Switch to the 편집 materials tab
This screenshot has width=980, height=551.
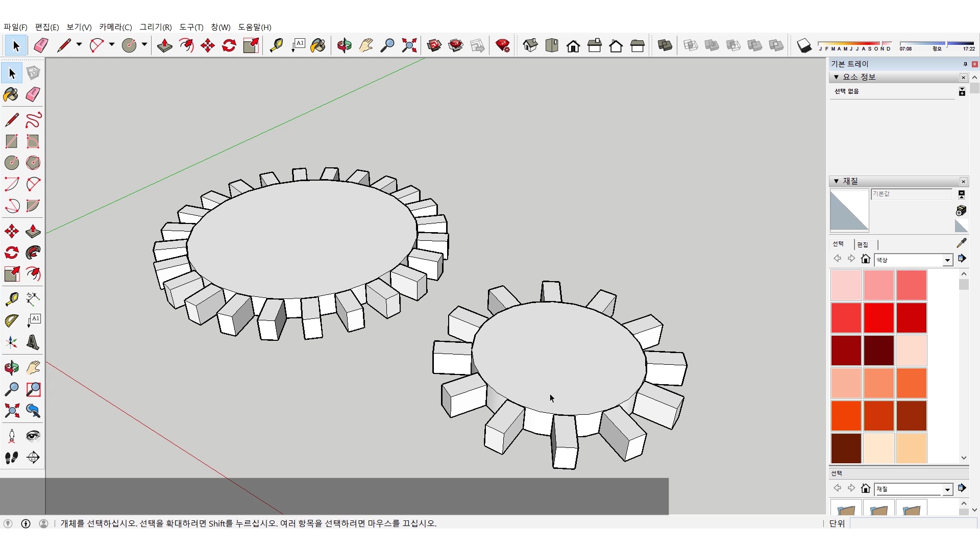pyautogui.click(x=863, y=244)
